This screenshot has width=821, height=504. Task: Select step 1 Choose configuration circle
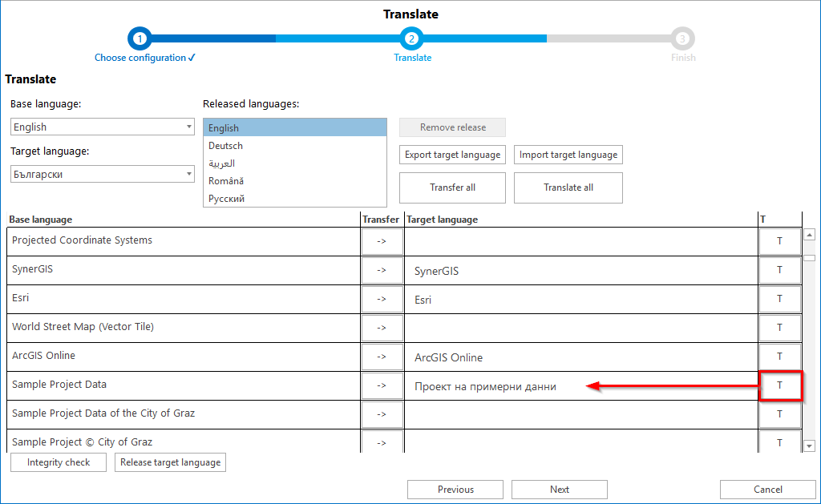pyautogui.click(x=140, y=38)
